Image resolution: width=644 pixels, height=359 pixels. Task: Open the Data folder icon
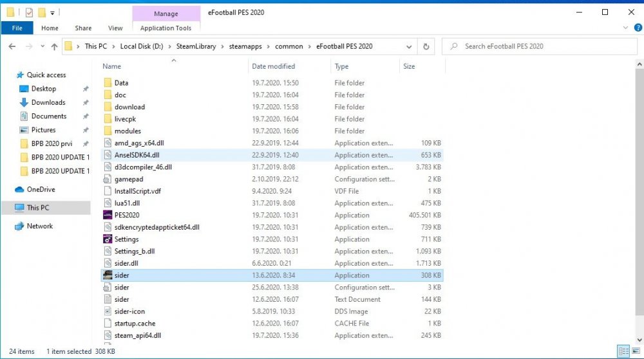click(x=108, y=83)
